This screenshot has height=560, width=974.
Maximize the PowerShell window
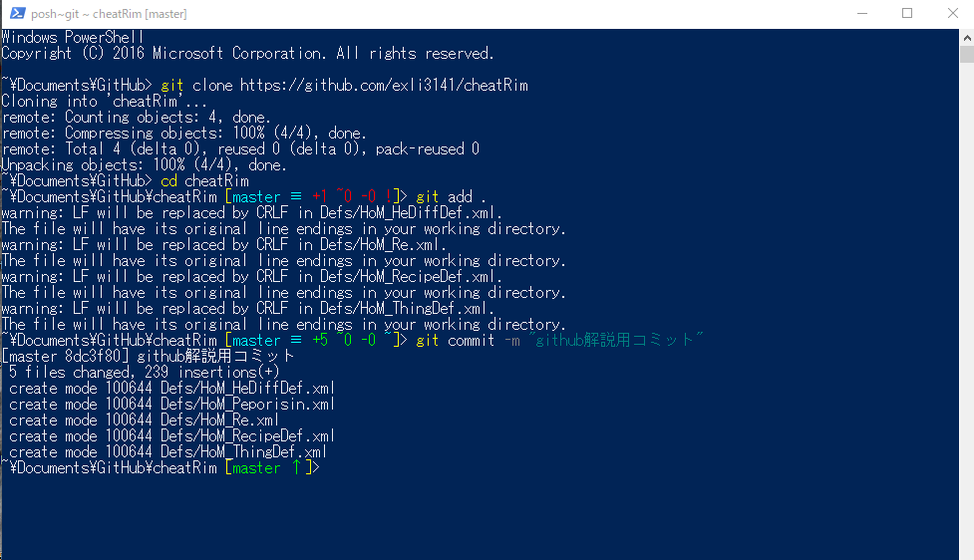[x=907, y=13]
